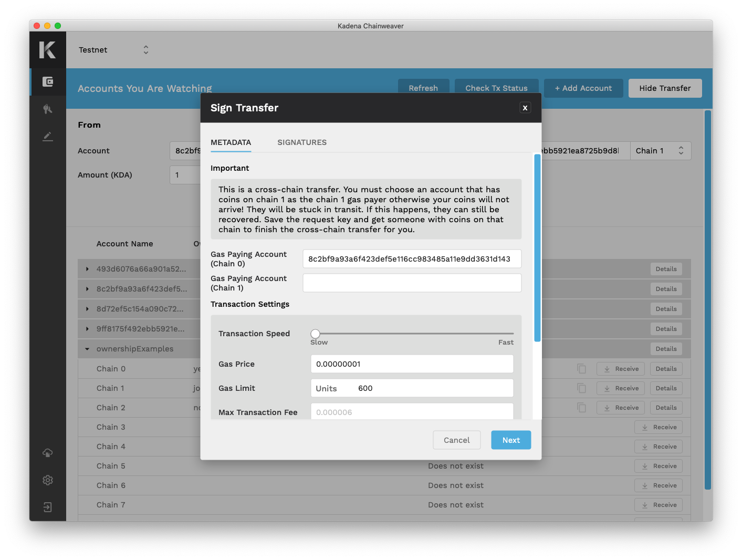This screenshot has height=560, width=742.
Task: Copy the Chain 0 address icon
Action: (581, 369)
